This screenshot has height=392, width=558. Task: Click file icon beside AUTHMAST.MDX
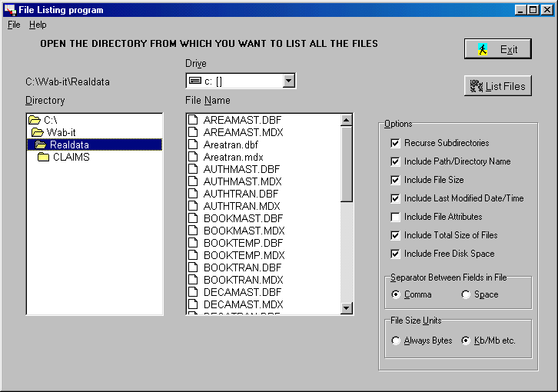193,181
